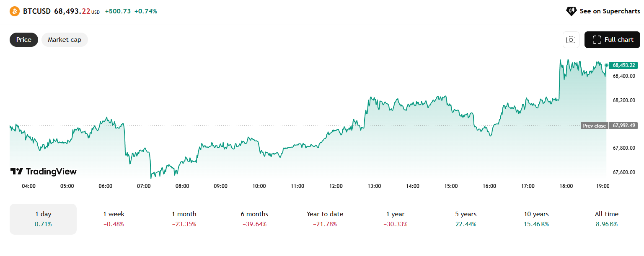This screenshot has width=644, height=256.
Task: Switch to the 6 months range
Action: coord(254,219)
